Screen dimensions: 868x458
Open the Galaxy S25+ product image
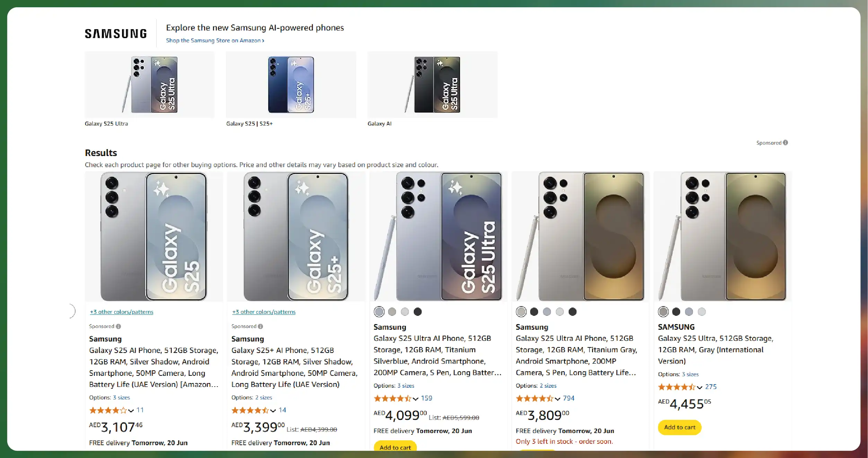coord(296,236)
